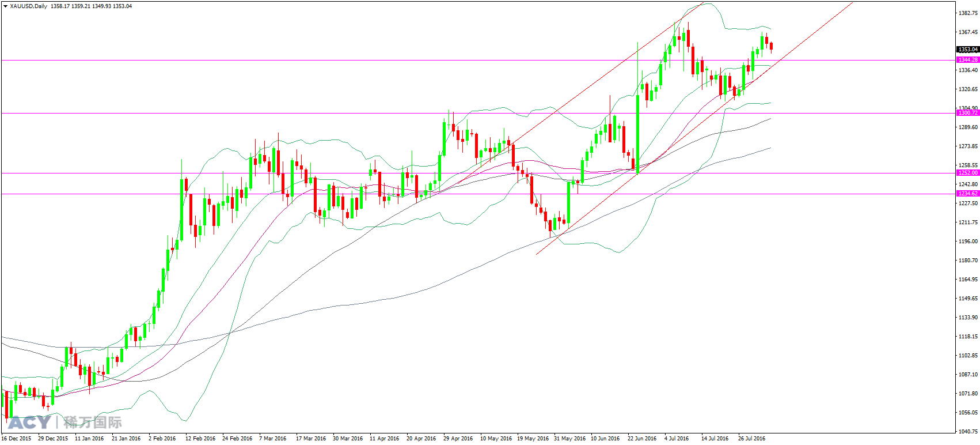The height and width of the screenshot is (445, 980).
Task: Select the magenta 1344.28 level label
Action: (968, 60)
